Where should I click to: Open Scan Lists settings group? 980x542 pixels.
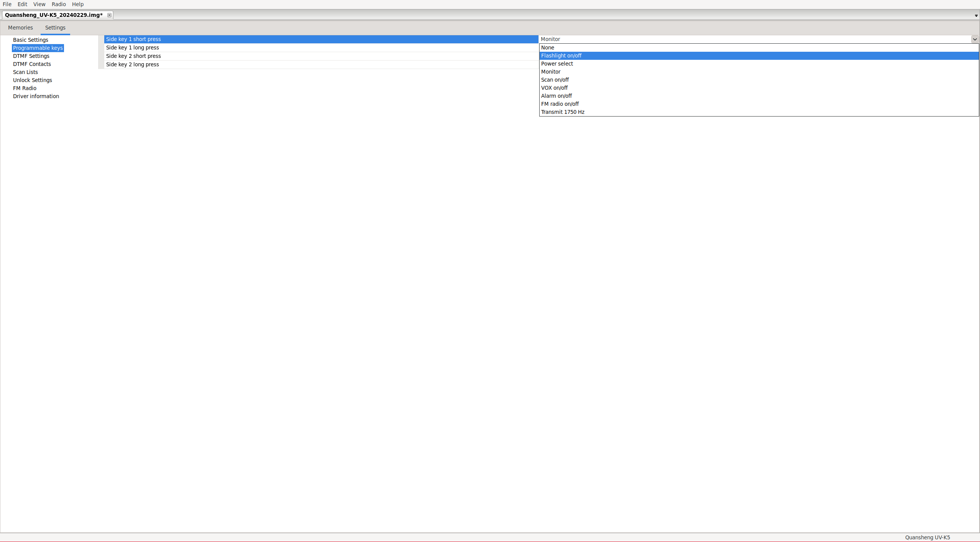[x=25, y=72]
